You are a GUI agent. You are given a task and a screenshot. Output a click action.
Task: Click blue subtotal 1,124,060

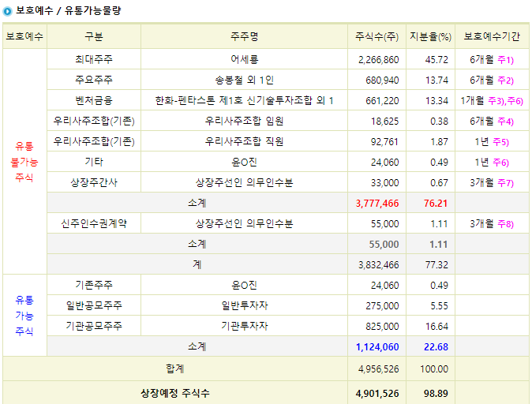[377, 347]
